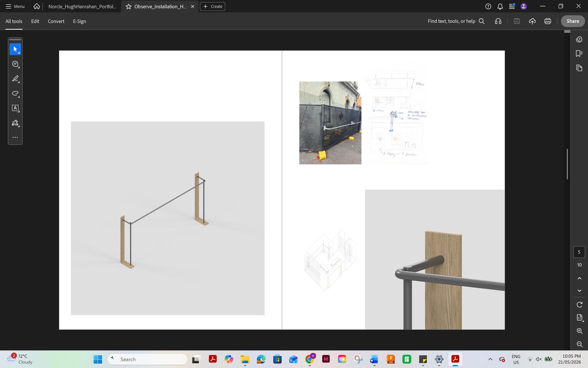The image size is (588, 368).
Task: Open File Explorer from the taskbar
Action: coord(245,359)
